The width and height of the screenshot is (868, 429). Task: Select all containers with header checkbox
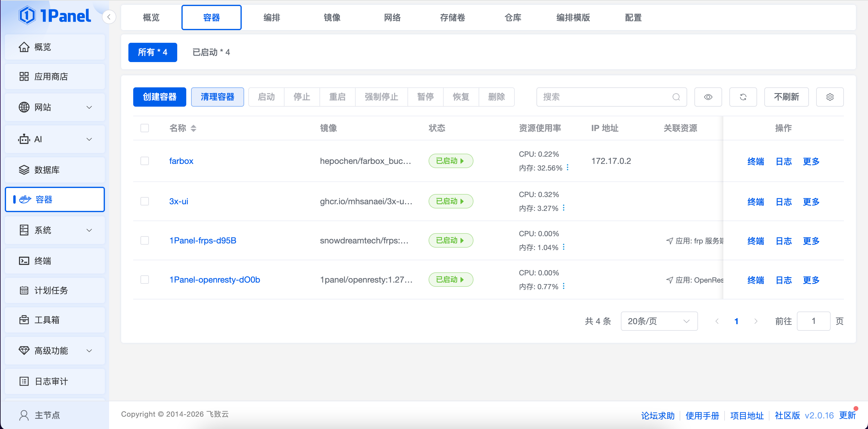(145, 128)
